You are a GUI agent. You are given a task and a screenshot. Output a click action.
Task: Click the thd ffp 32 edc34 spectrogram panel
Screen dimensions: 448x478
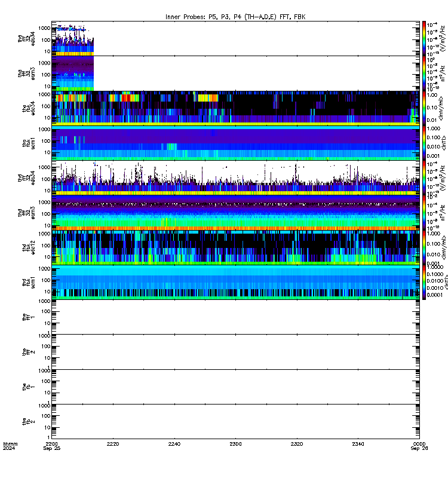coord(235,177)
